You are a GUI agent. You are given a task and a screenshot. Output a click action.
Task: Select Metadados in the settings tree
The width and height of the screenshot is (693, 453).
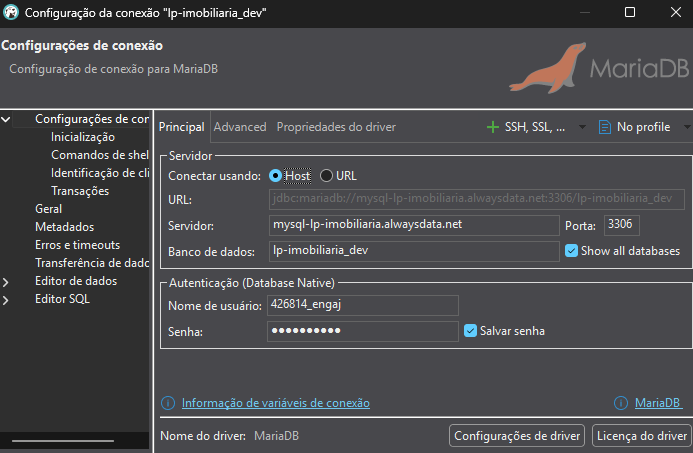pyautogui.click(x=65, y=227)
